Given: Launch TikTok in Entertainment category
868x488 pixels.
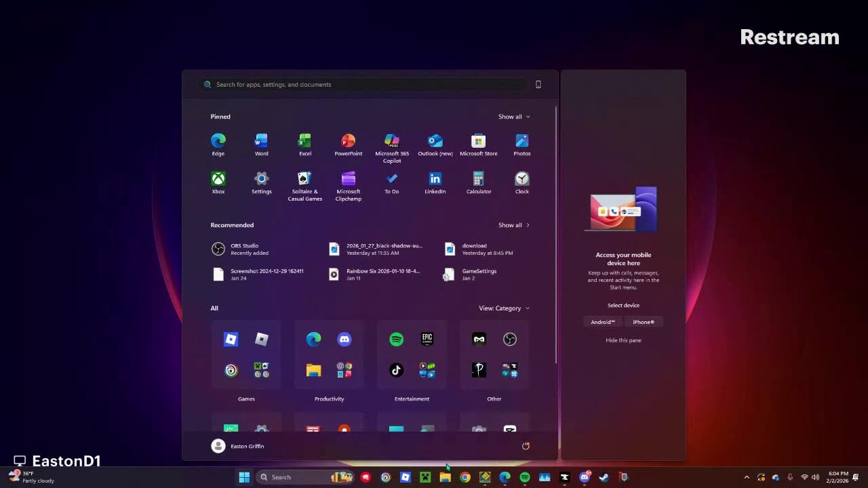Looking at the screenshot, I should click(x=397, y=370).
